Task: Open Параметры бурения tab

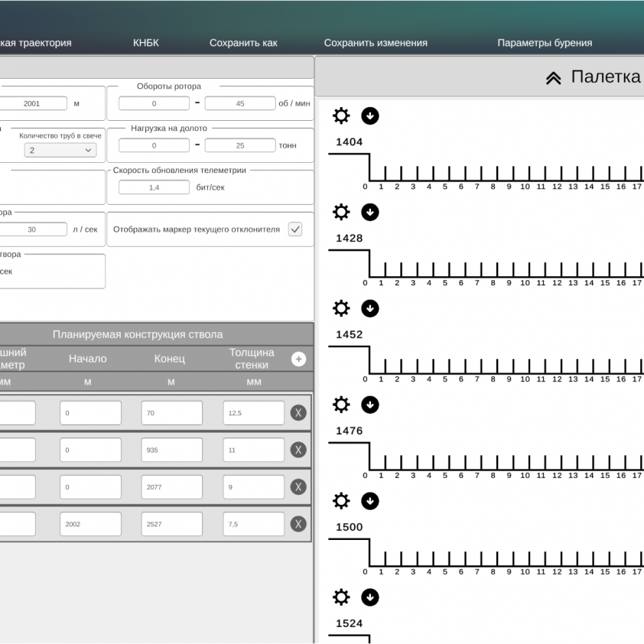Action: pyautogui.click(x=545, y=43)
